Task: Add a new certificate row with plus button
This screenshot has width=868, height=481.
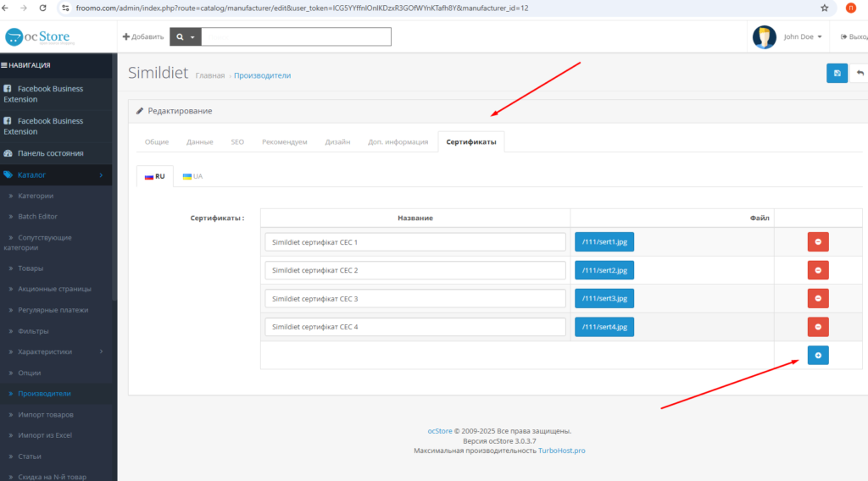Action: pos(817,356)
